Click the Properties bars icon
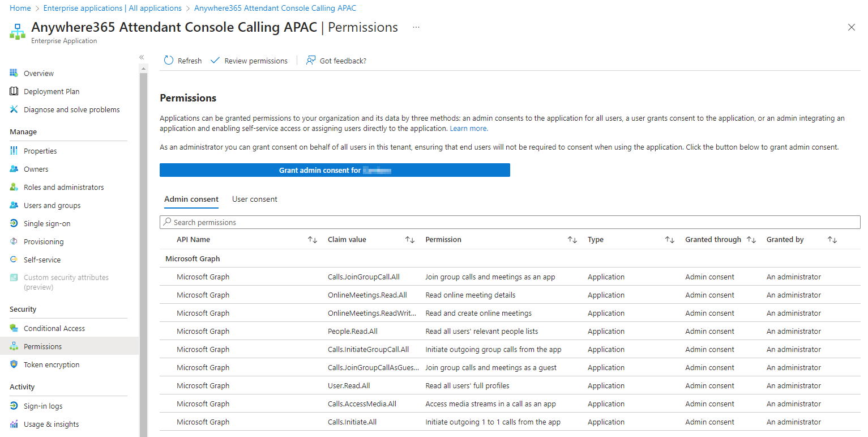 14,151
